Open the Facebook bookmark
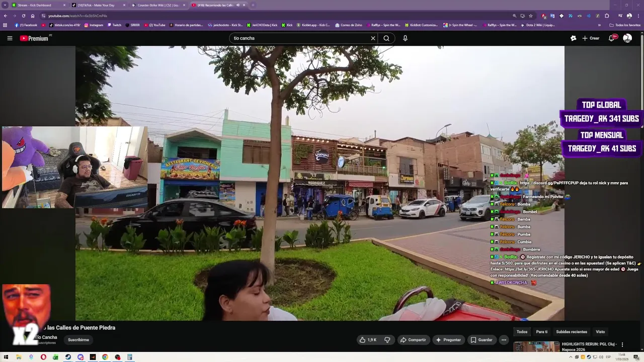This screenshot has width=644, height=362. pos(26,25)
